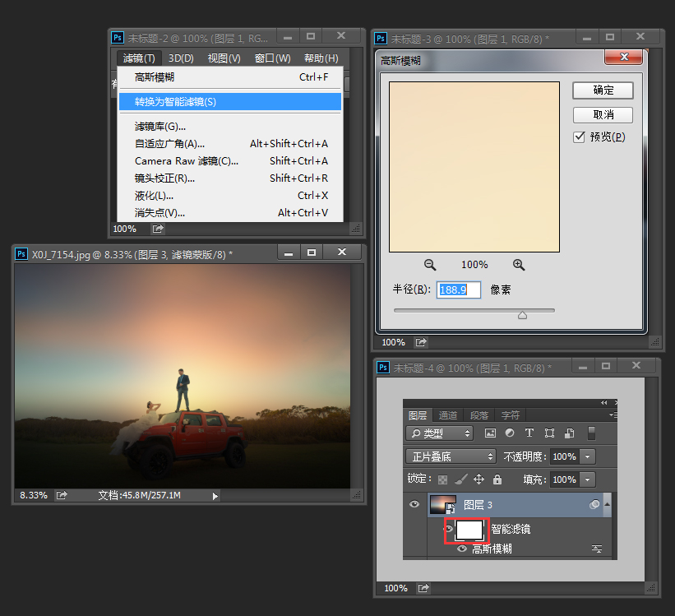
Task: Filter layers by adjustment layer type
Action: click(x=510, y=433)
